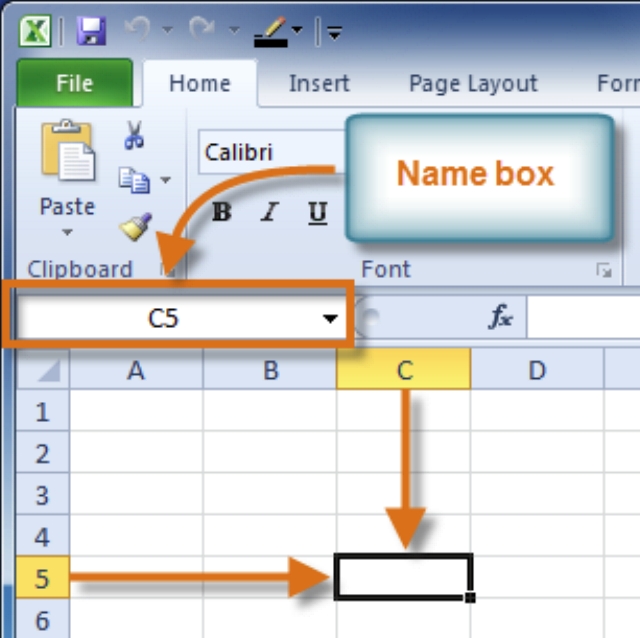
Task: Open Font dialog launcher in Font group
Action: click(x=604, y=270)
